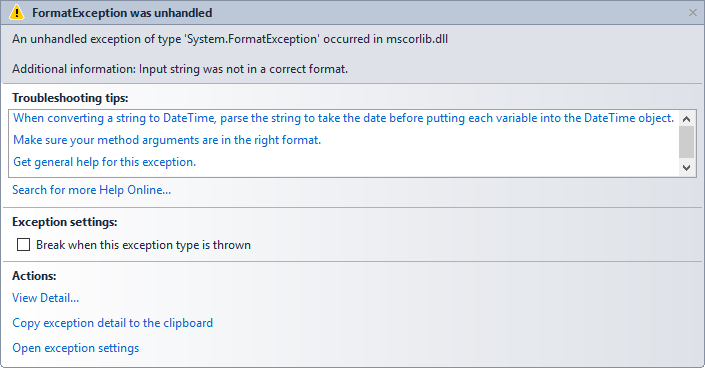
Task: Click the tips list scroll down arrow
Action: [x=686, y=168]
